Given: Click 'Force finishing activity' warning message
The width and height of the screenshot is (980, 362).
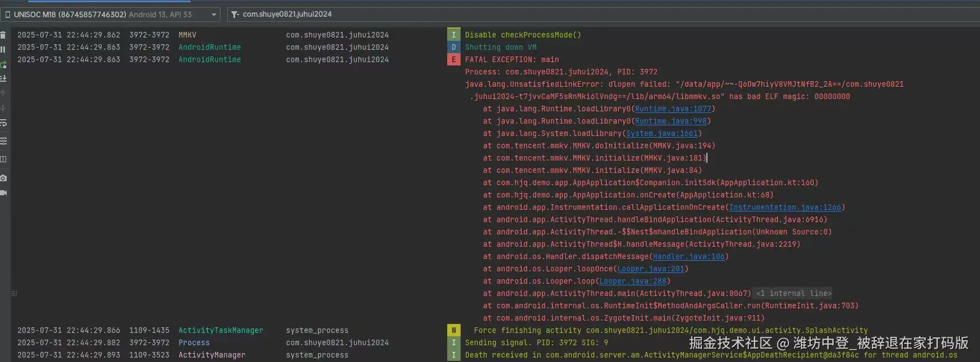Looking at the screenshot, I should tap(670, 330).
